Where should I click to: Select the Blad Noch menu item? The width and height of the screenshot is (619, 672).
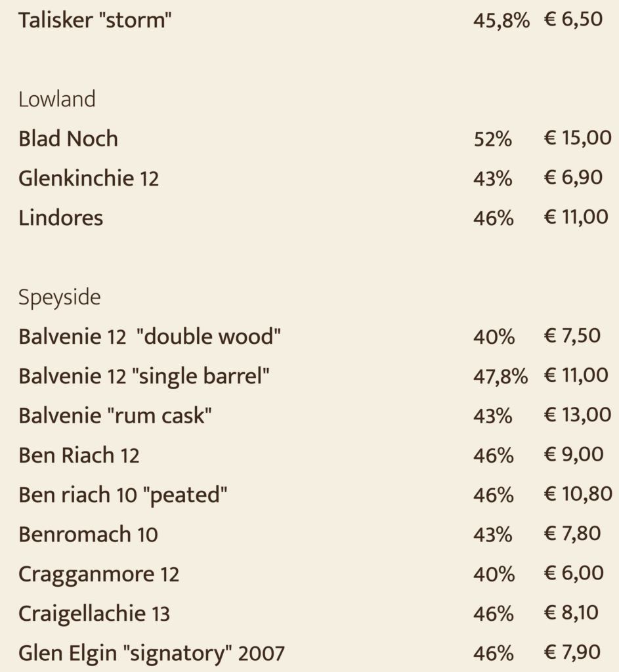68,138
